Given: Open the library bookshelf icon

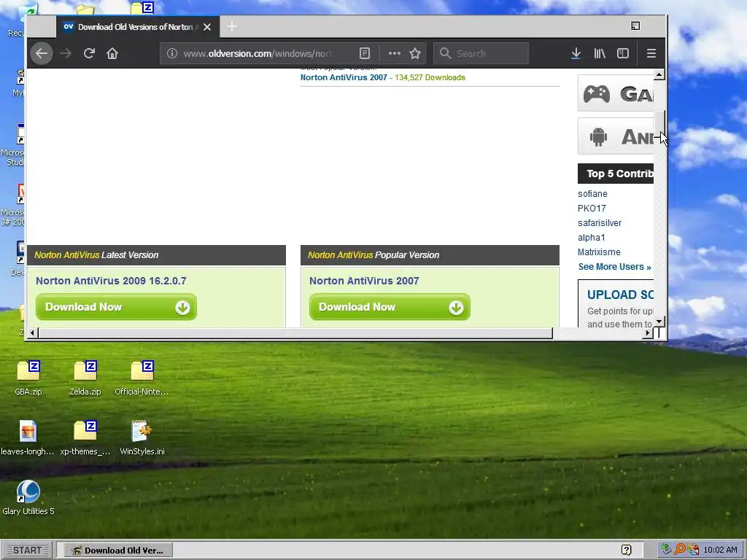Looking at the screenshot, I should [x=600, y=53].
